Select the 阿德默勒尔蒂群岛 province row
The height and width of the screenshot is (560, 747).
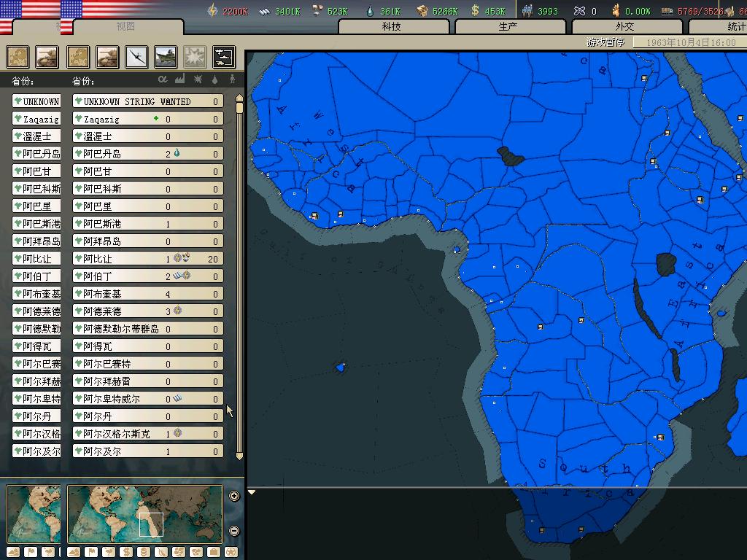pos(148,329)
